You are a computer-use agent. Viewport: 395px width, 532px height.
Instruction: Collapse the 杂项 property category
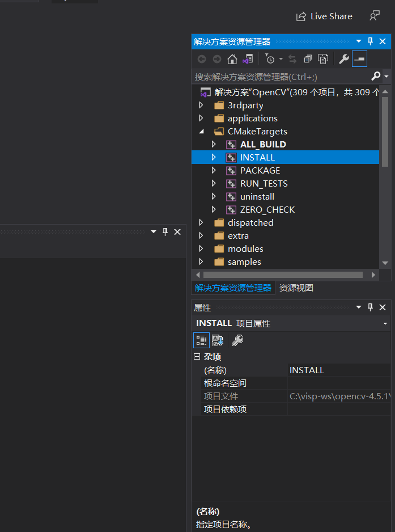tap(197, 357)
